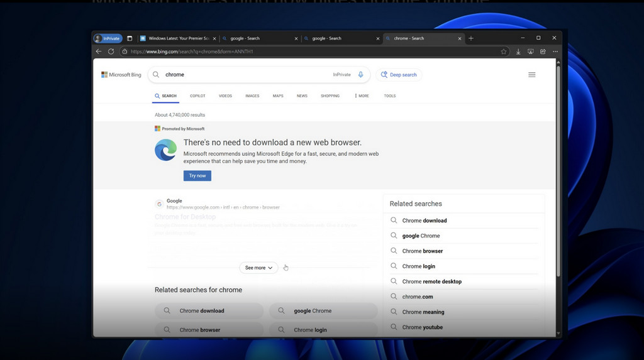Click the page vertical scrollbar thumb
The width and height of the screenshot is (644, 360).
tap(558, 170)
